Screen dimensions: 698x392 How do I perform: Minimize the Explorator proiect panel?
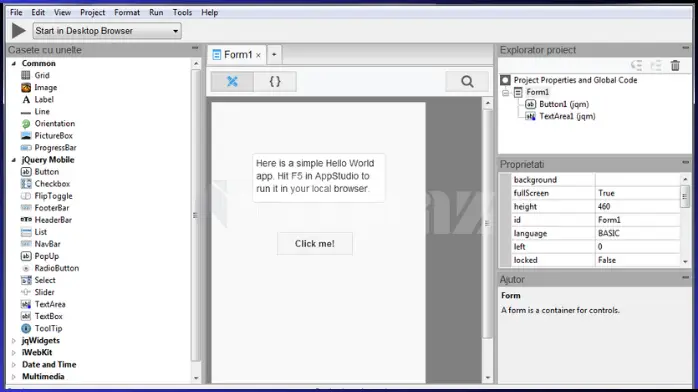(685, 48)
